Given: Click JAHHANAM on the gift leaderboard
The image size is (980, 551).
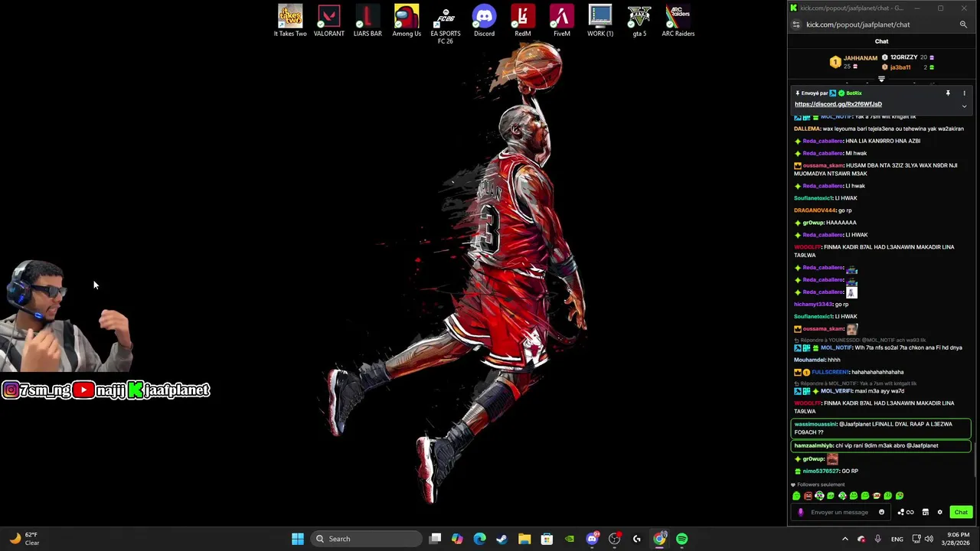Looking at the screenshot, I should pos(861,58).
